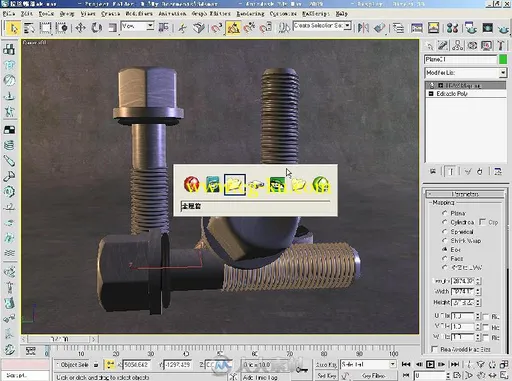Open the View reference coordinate dropdown

pos(137,26)
